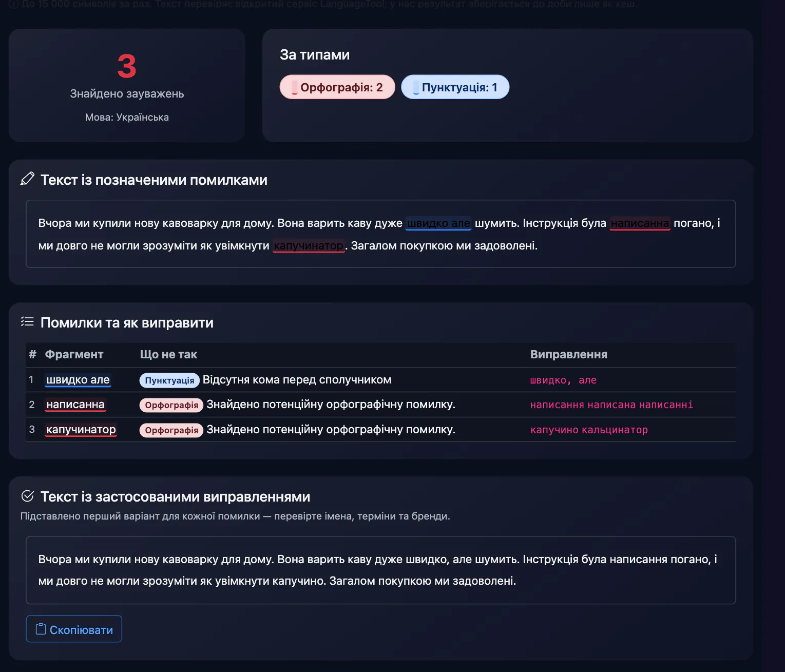The height and width of the screenshot is (672, 785).
Task: Click 'Відсутня кома перед сполучником' description
Action: click(x=297, y=380)
